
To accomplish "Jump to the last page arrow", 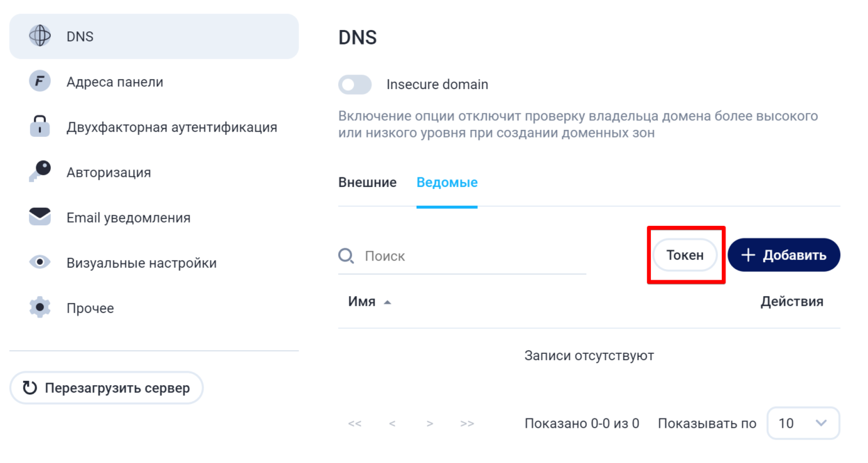I will coord(467,423).
